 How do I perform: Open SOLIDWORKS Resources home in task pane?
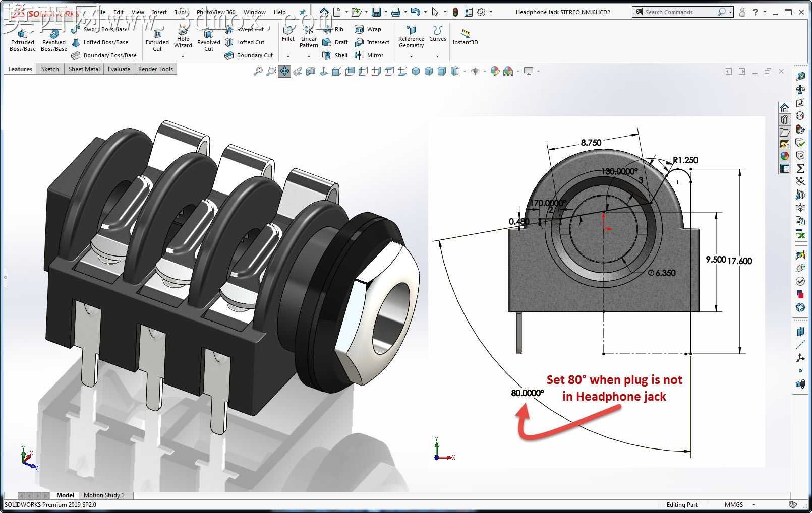pyautogui.click(x=785, y=108)
